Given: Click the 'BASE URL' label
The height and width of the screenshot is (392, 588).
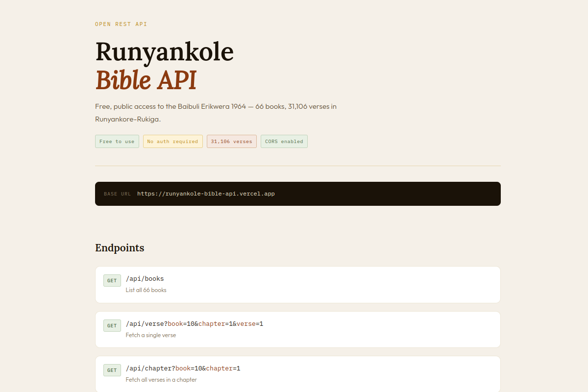Looking at the screenshot, I should [x=117, y=194].
